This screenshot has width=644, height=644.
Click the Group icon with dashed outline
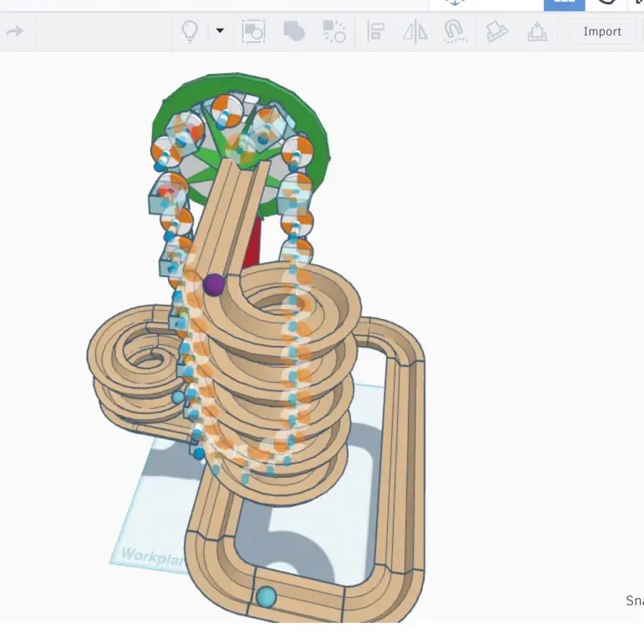[x=254, y=32]
